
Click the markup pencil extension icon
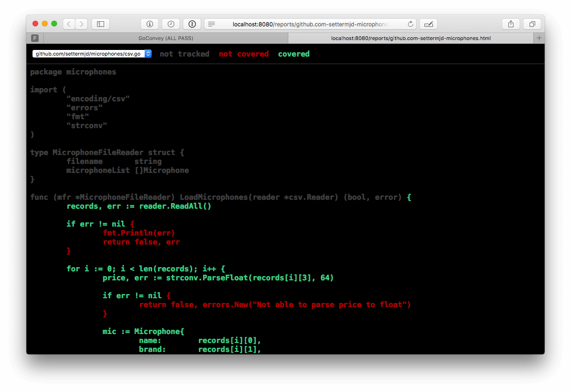(429, 24)
